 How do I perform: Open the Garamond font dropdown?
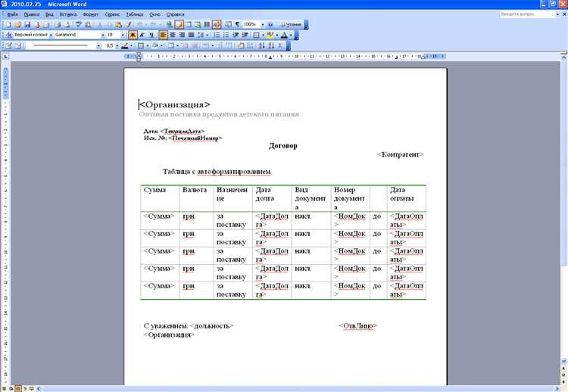click(103, 35)
